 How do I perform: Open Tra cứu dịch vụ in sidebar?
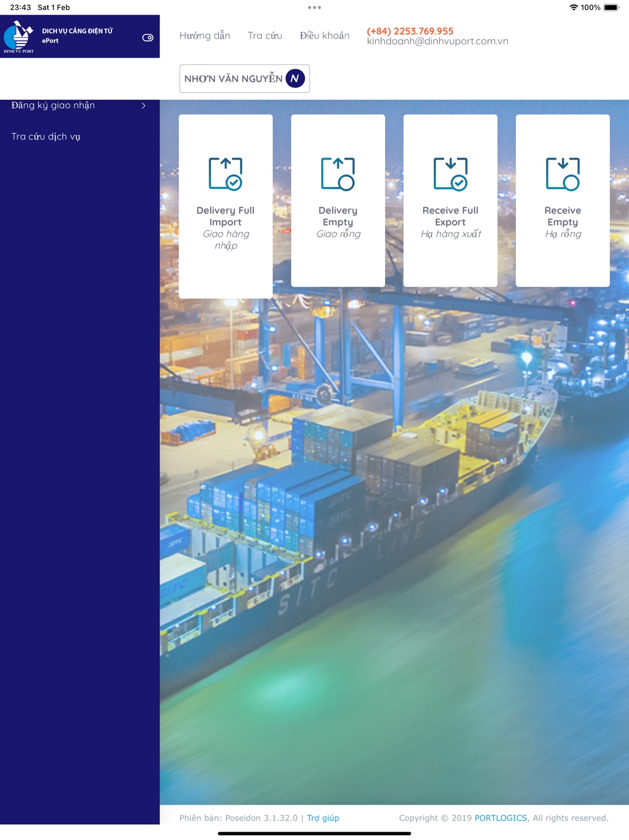(46, 137)
